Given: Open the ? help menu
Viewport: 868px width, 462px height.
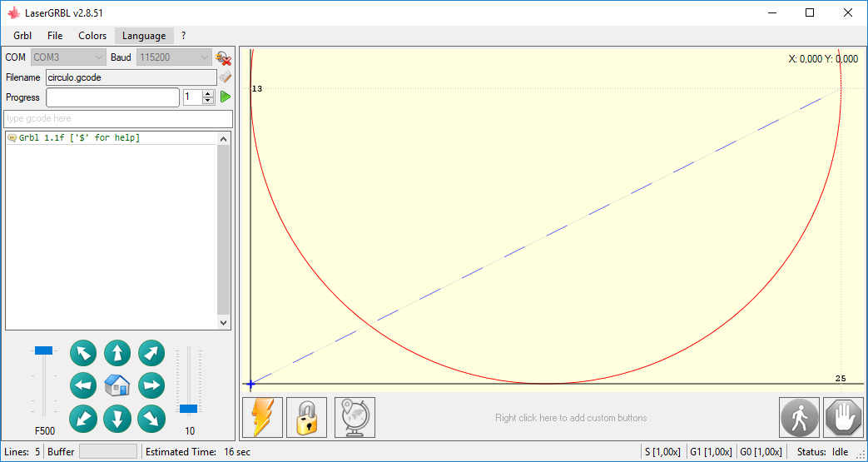Looking at the screenshot, I should 183,36.
